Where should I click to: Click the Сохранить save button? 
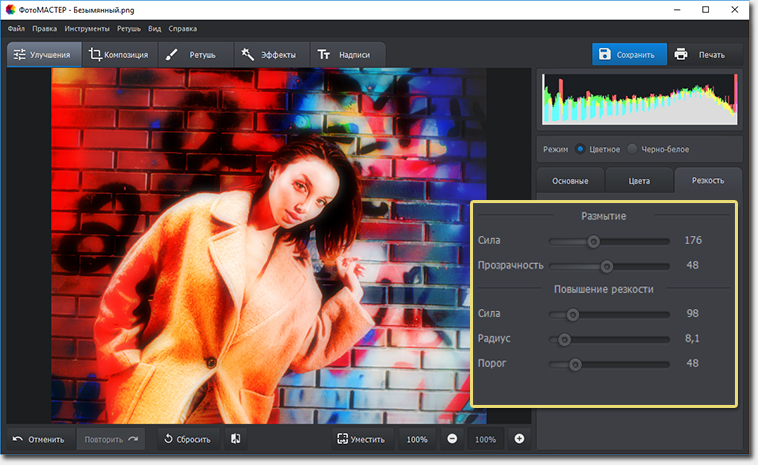pos(628,54)
